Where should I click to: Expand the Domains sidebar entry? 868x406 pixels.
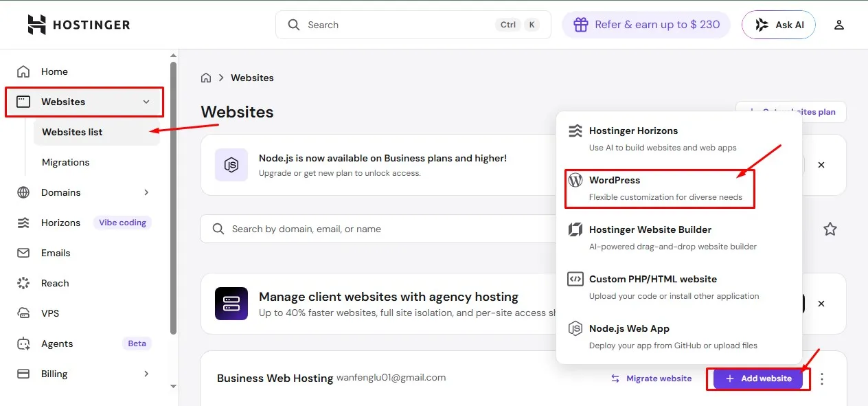[x=146, y=192]
